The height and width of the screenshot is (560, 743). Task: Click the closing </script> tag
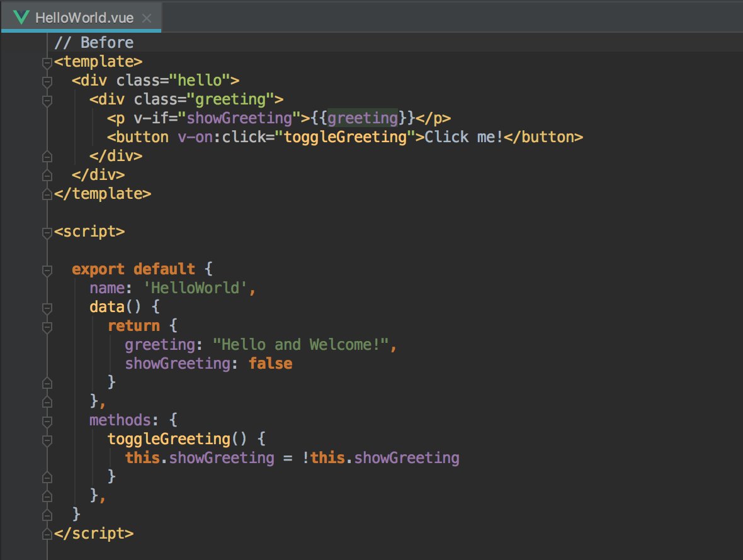[94, 534]
